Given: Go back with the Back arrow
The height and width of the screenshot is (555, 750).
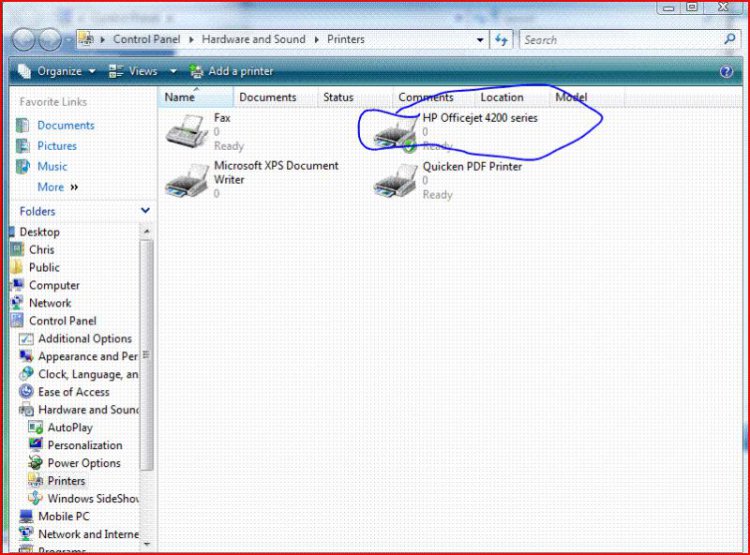Looking at the screenshot, I should pos(24,40).
